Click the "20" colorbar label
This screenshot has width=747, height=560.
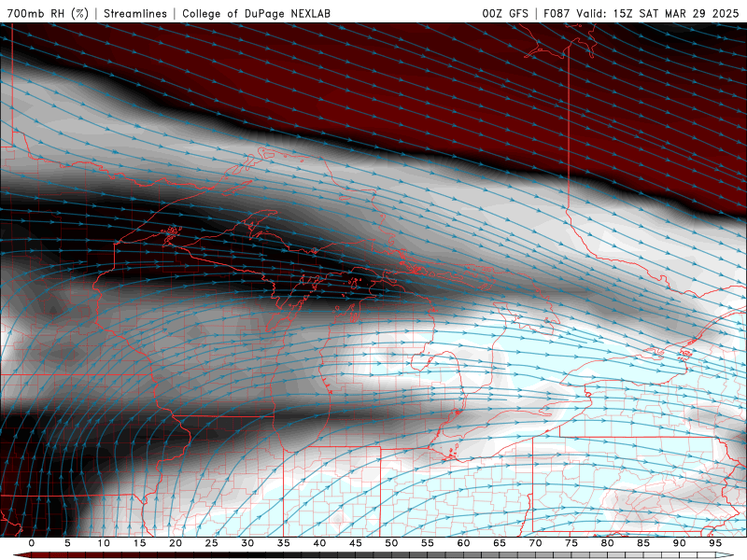(x=176, y=543)
